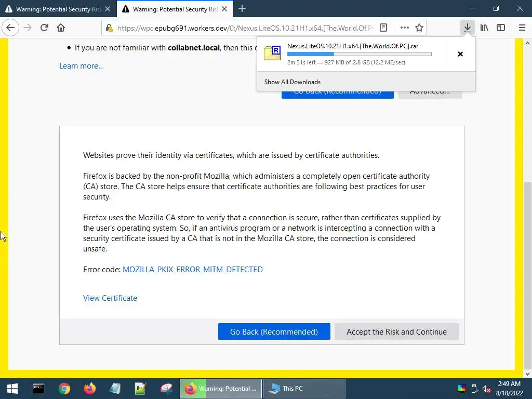The image size is (532, 399).
Task: Show sidebars toolbar icon
Action: tap(501, 28)
